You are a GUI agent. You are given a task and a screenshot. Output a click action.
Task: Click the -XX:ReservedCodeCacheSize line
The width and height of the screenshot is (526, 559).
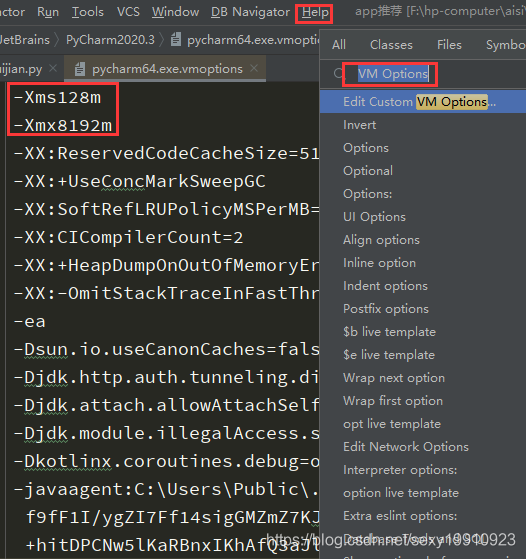coord(166,154)
